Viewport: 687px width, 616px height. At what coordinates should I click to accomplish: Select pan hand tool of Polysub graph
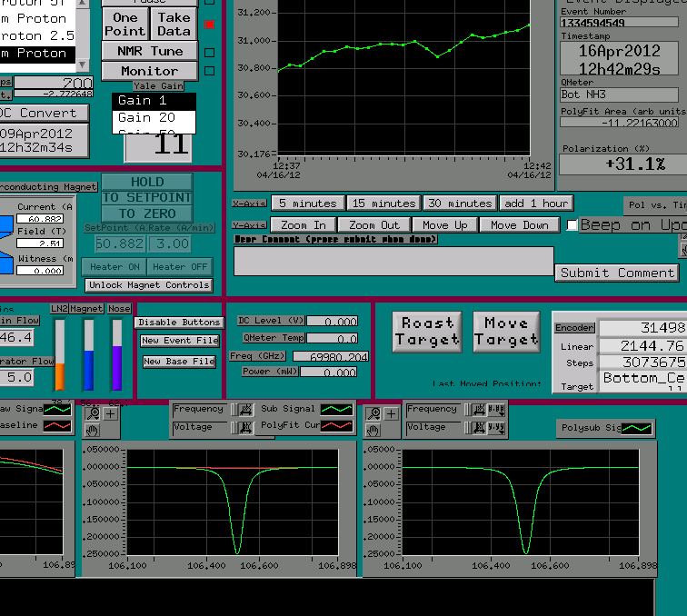[373, 431]
